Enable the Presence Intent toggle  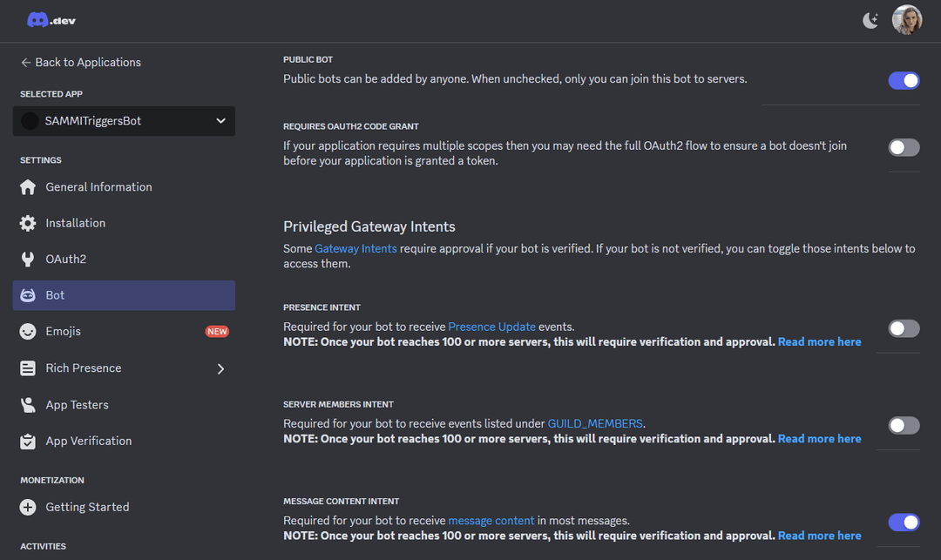click(x=904, y=328)
